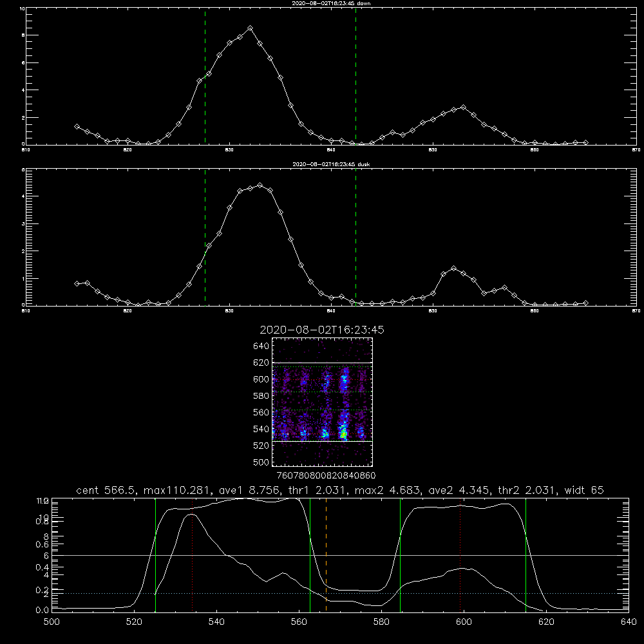Click the secondary peak diamond in dawn plot

[463, 107]
